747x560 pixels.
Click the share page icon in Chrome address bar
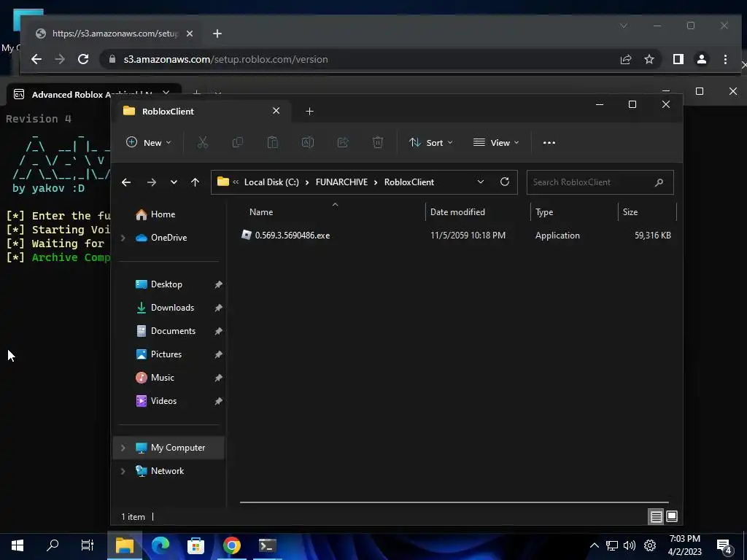pyautogui.click(x=625, y=59)
